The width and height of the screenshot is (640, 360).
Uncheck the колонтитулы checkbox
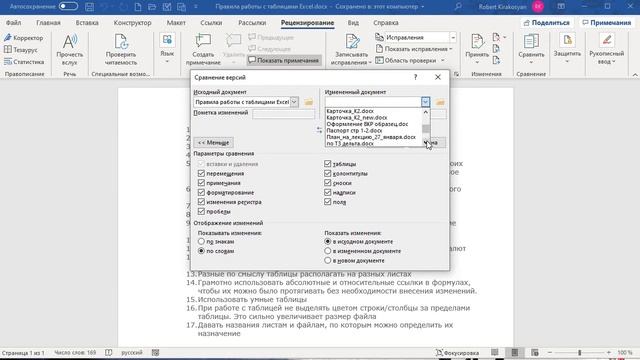(x=327, y=173)
